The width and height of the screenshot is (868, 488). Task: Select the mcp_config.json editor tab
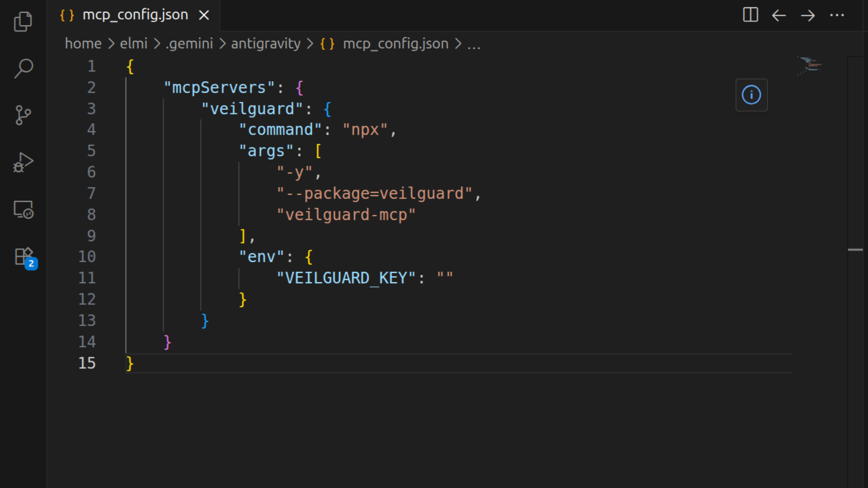pyautogui.click(x=133, y=15)
